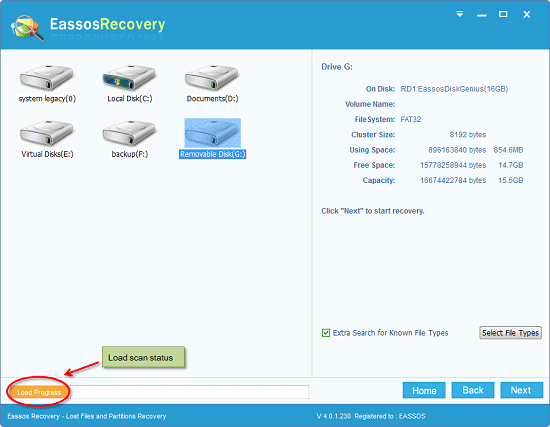550x427 pixels.
Task: Click the EassosRecovery title text
Action: pos(107,24)
